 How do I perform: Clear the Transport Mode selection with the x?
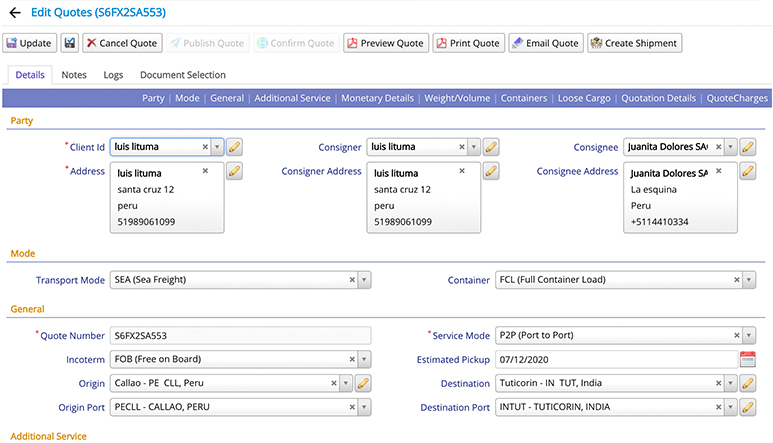click(351, 280)
